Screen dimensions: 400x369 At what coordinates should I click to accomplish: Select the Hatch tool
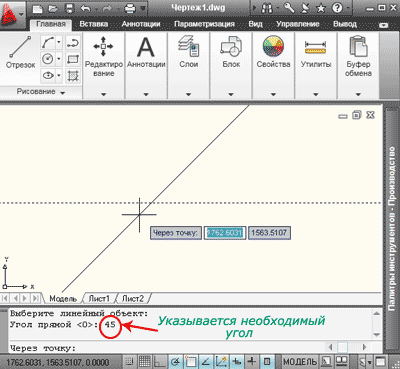point(73,76)
